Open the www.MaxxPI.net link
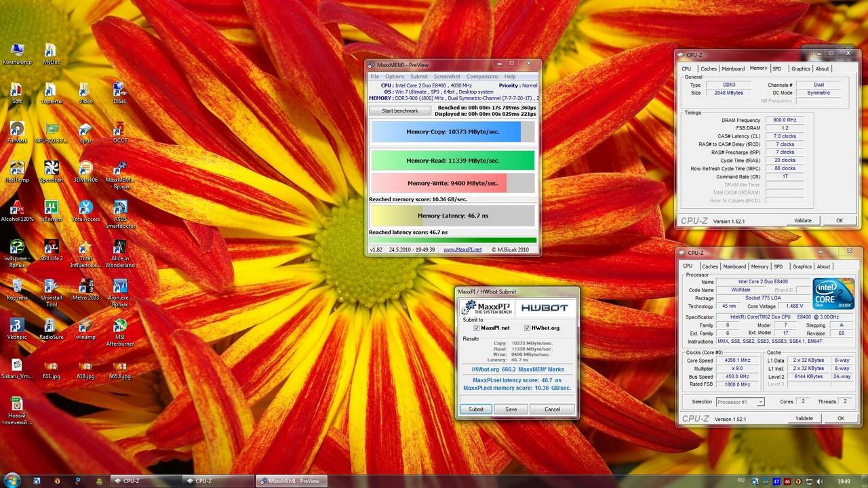The height and width of the screenshot is (488, 868). click(x=462, y=249)
